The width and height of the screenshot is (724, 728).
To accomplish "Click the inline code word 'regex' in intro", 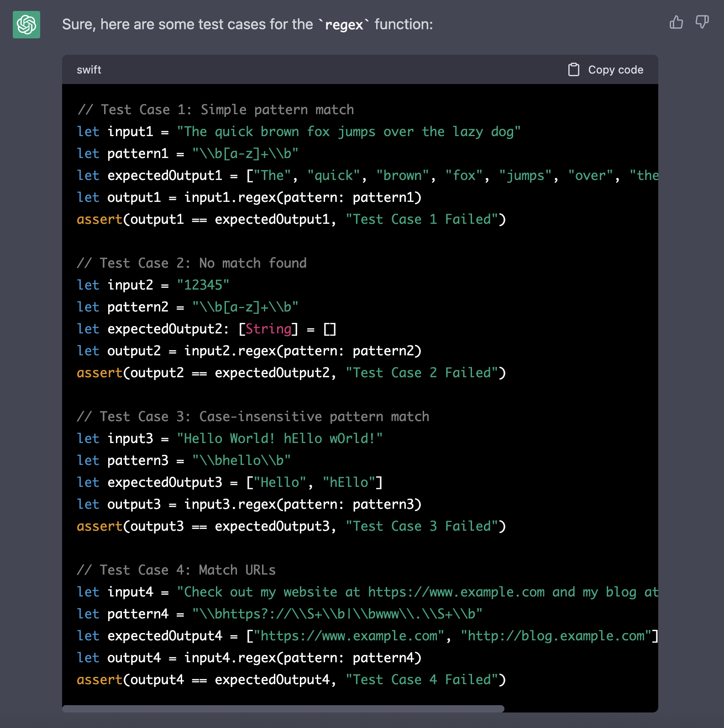I will point(344,25).
